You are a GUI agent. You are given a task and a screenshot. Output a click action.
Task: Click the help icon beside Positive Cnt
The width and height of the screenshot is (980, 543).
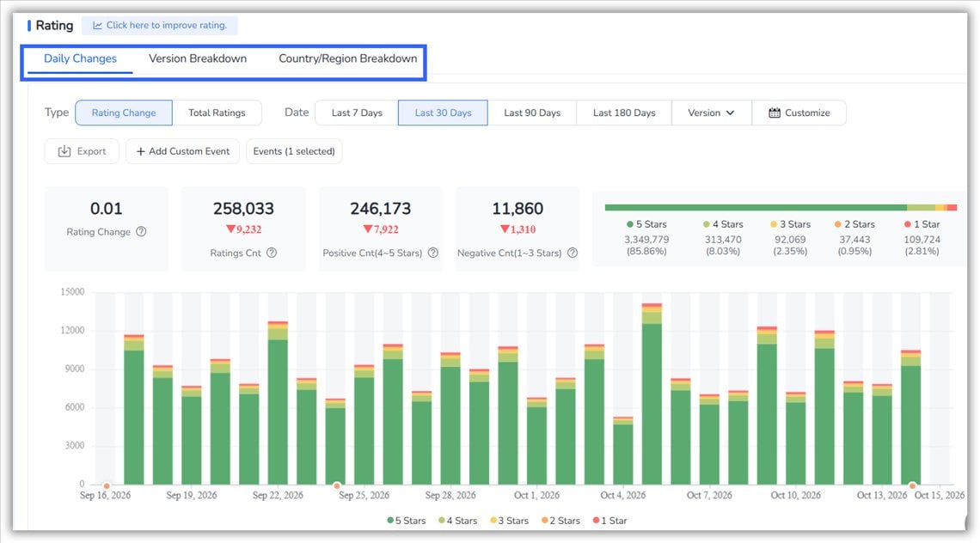coord(432,253)
